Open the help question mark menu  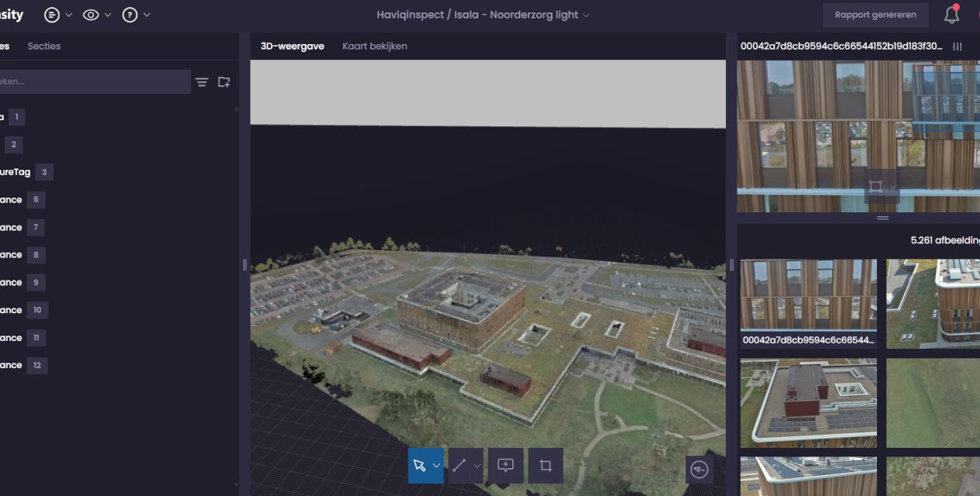(x=130, y=15)
